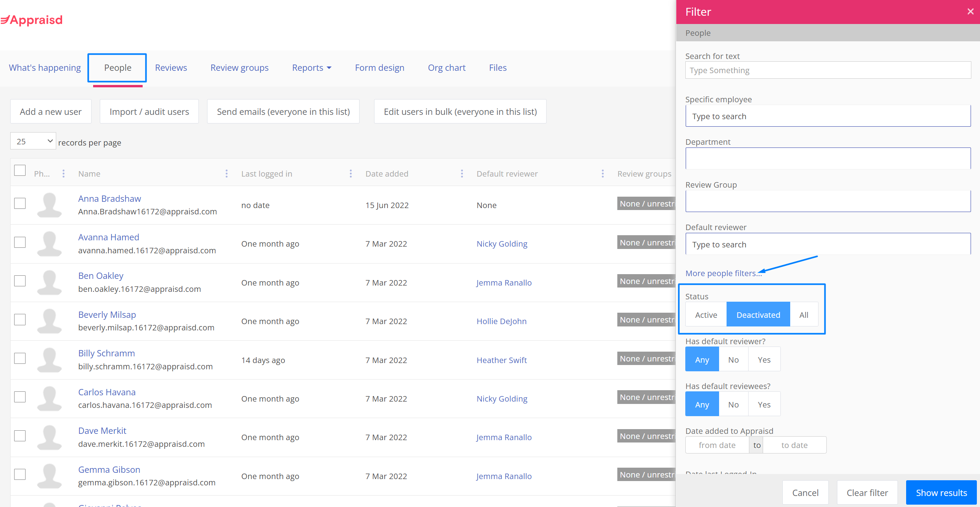Open Name column options menu
Viewport: 980px width, 507px height.
click(226, 173)
